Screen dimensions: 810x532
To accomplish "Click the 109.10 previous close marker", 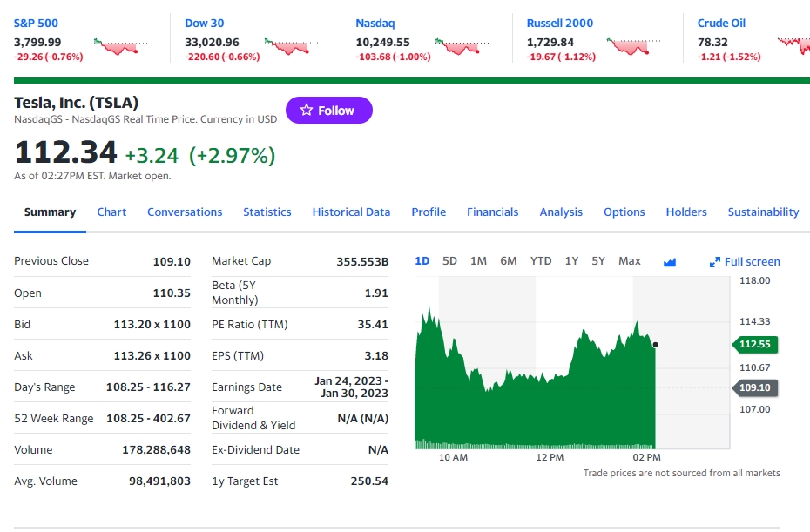I will [x=754, y=387].
